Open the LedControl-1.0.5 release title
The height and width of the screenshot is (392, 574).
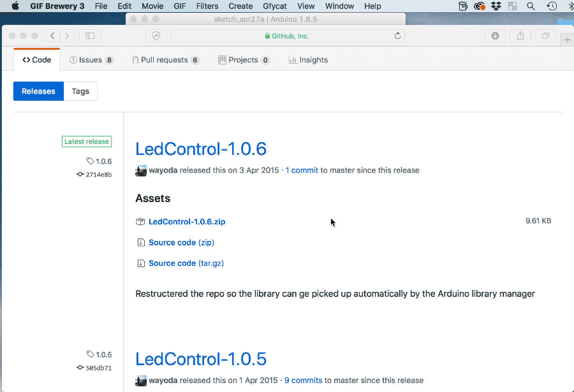201,359
